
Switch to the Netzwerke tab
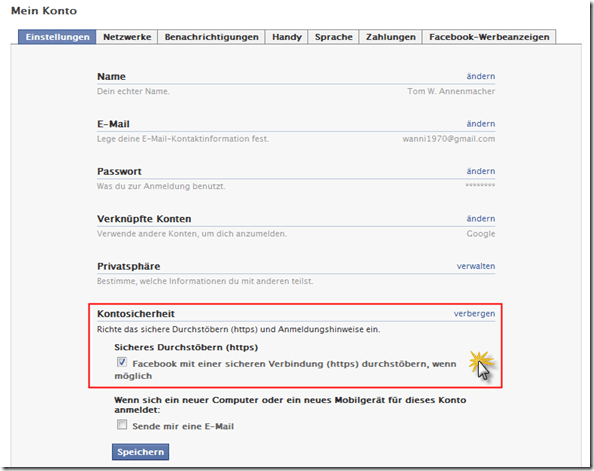point(127,37)
